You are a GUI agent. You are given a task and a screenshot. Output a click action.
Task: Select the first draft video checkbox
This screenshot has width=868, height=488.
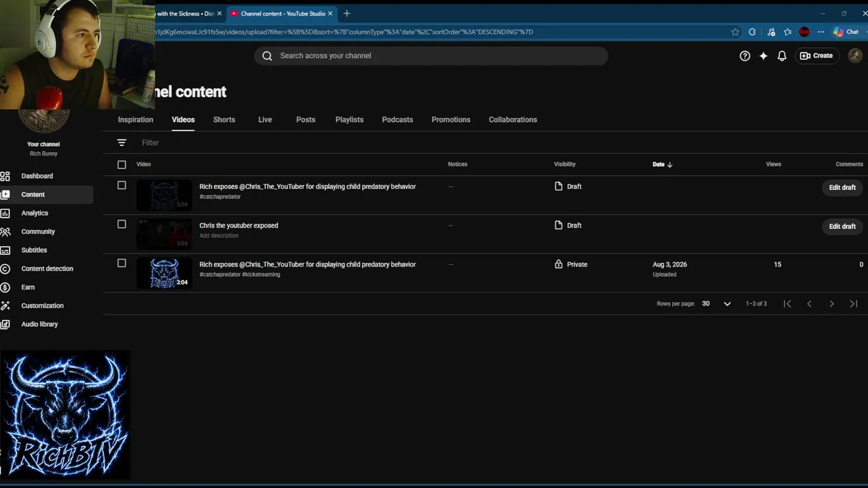(x=121, y=185)
